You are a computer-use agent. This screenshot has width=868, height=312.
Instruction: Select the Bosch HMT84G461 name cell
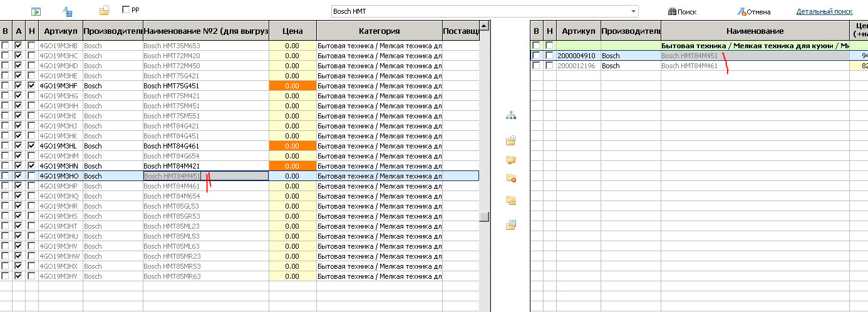click(206, 146)
